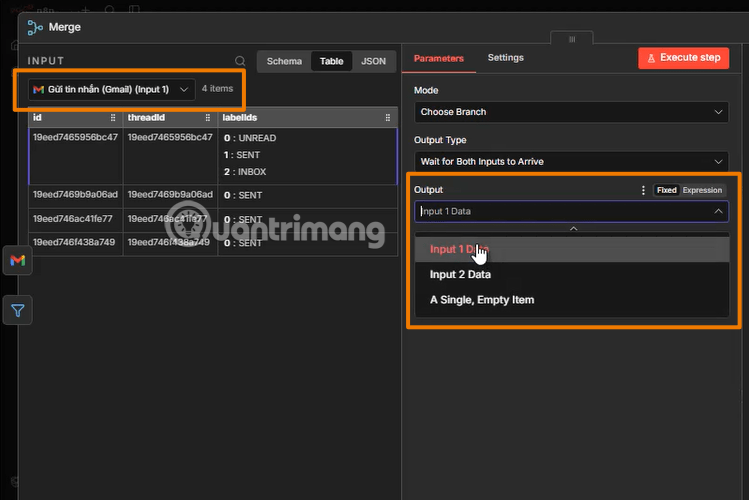Open the Gmail (Input 1) source dropdown
The height and width of the screenshot is (500, 749).
coord(111,89)
